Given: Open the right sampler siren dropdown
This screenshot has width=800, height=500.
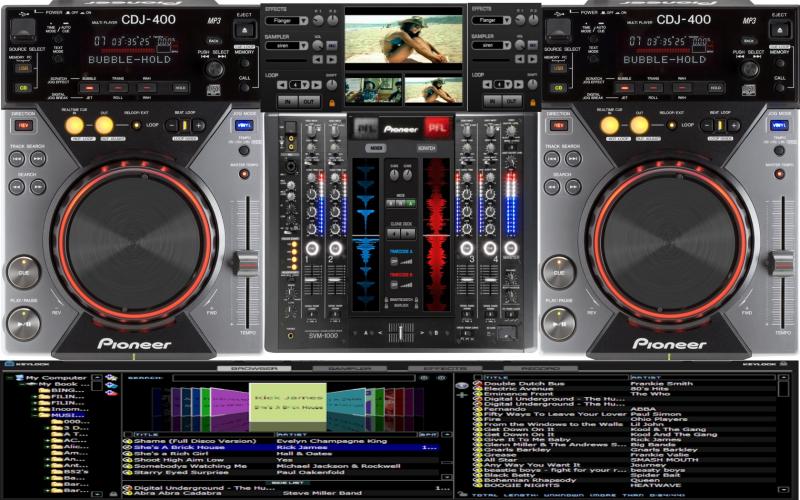Looking at the screenshot, I should 491,45.
